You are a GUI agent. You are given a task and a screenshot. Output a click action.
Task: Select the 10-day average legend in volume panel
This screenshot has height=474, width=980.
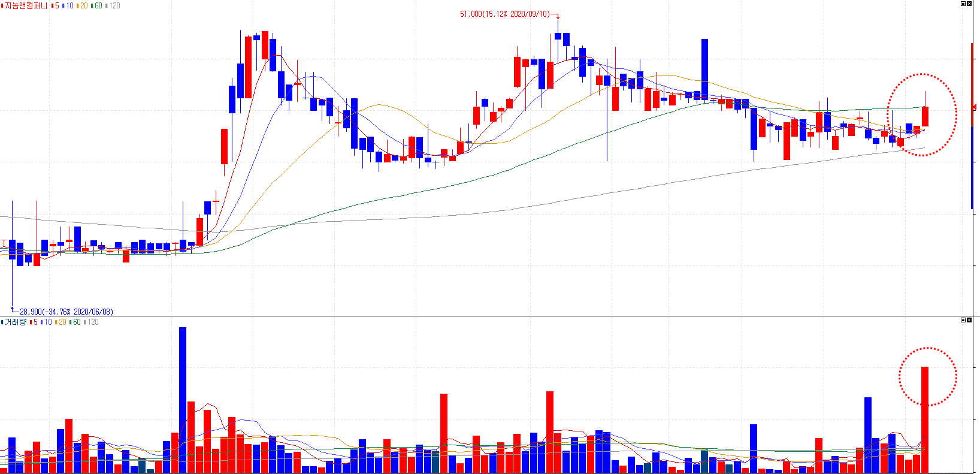pos(46,322)
